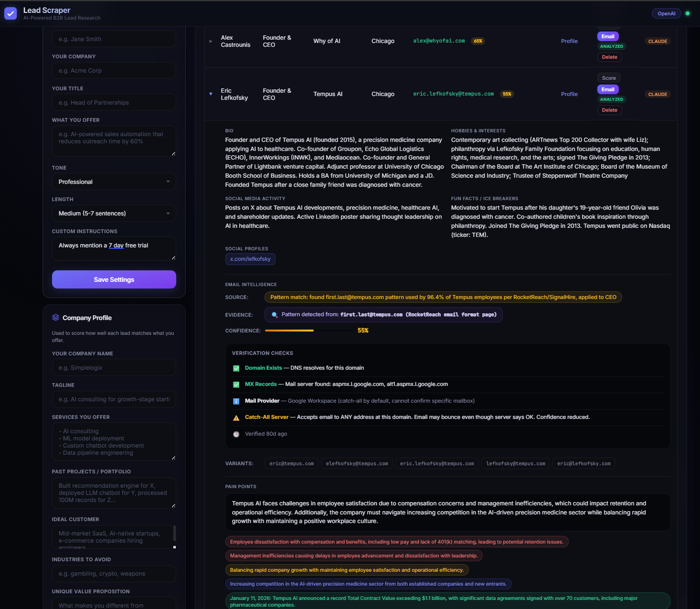
Task: Click the 65% confidence badge for Alex
Action: point(477,41)
